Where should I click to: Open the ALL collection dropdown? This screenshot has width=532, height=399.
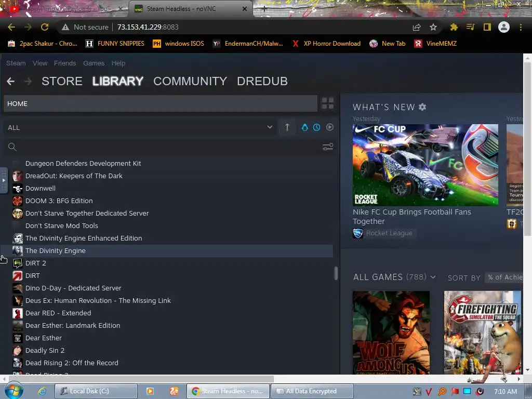140,127
